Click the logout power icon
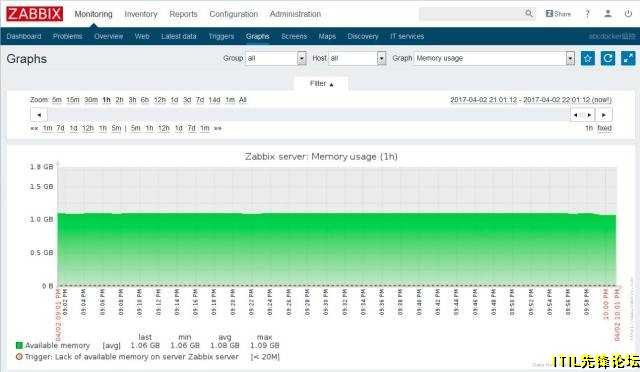Image resolution: width=640 pixels, height=372 pixels. (628, 13)
